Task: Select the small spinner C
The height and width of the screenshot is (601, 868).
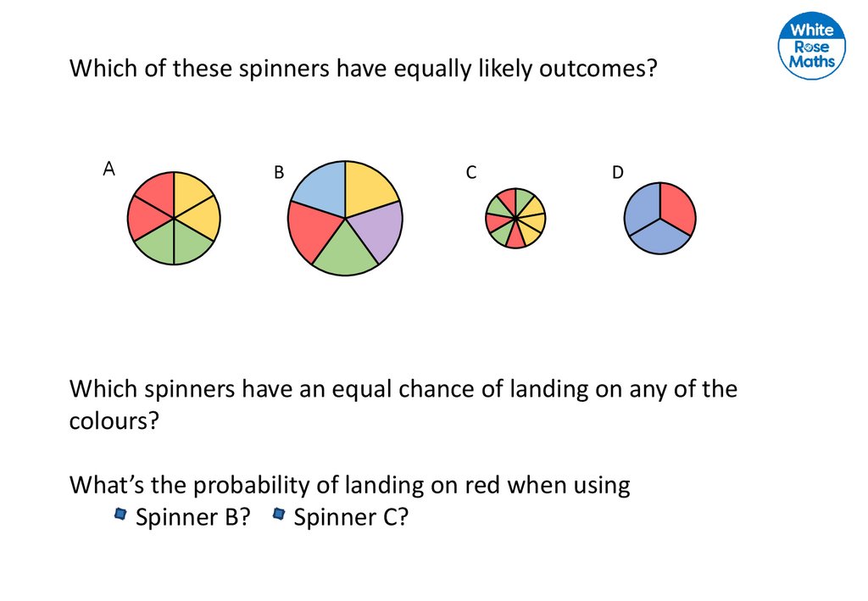Action: coord(515,218)
